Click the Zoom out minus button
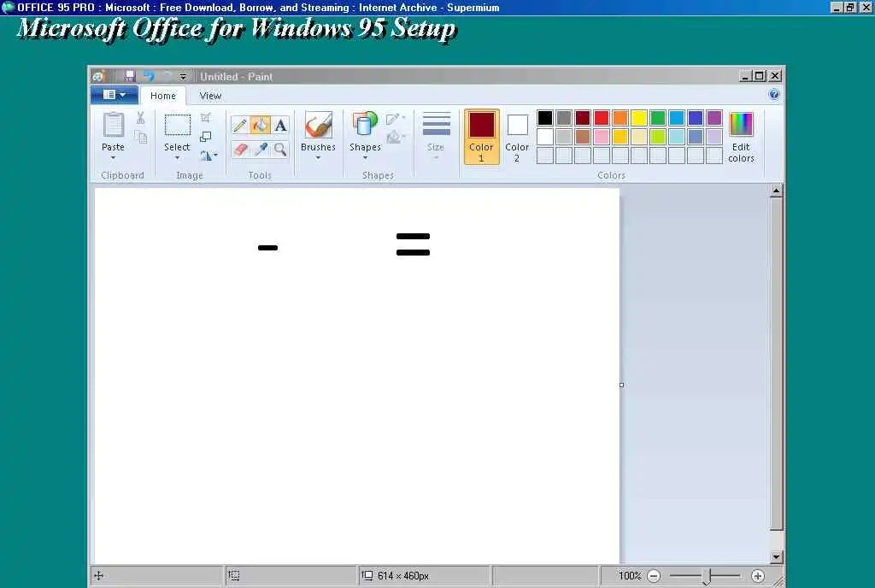Image resolution: width=875 pixels, height=588 pixels. (x=654, y=576)
